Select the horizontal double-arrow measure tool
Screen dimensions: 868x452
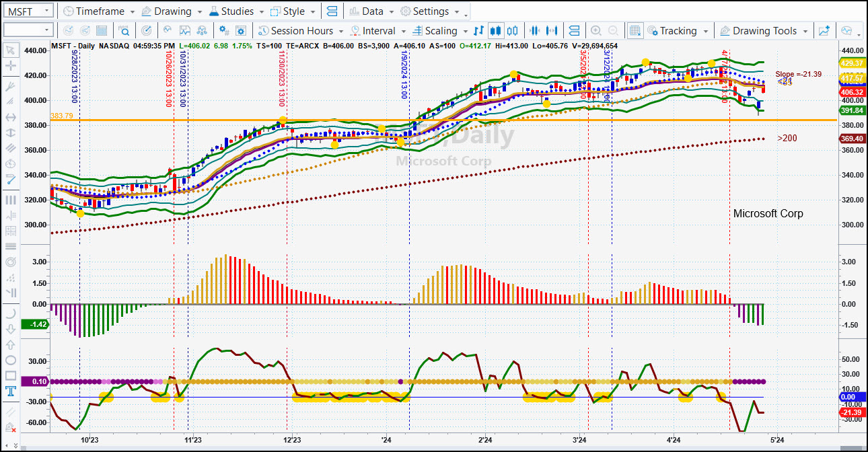(10, 117)
